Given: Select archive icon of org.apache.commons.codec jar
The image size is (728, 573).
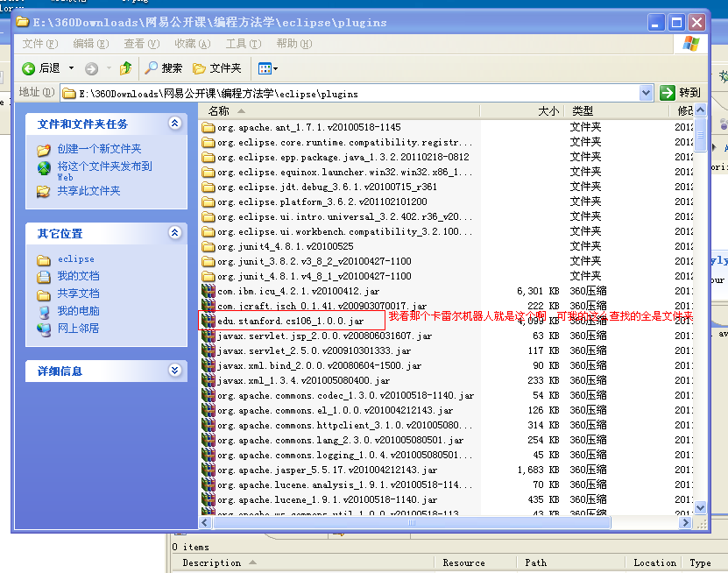Looking at the screenshot, I should tap(209, 395).
